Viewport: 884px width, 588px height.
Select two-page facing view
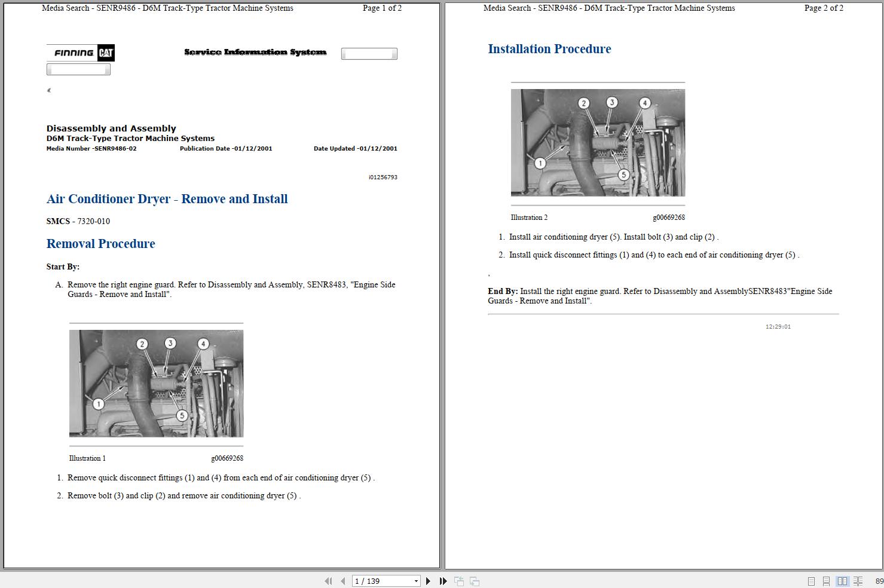click(x=842, y=581)
